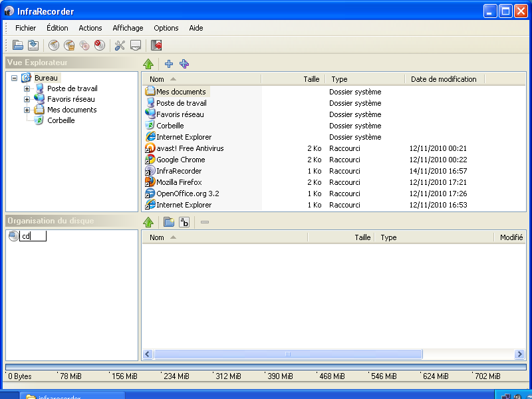The height and width of the screenshot is (399, 532).
Task: Click the rename icon in disc panel
Action: click(184, 221)
